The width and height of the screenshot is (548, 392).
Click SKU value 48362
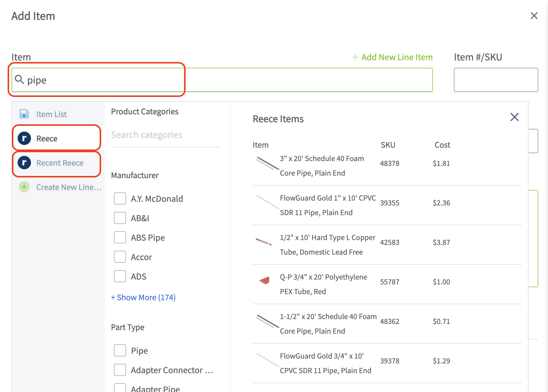(x=390, y=322)
